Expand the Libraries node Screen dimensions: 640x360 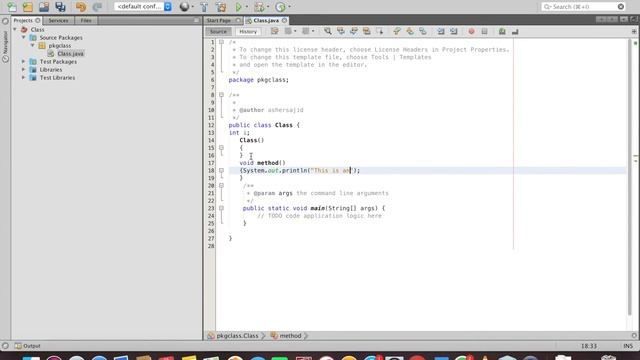click(24, 69)
